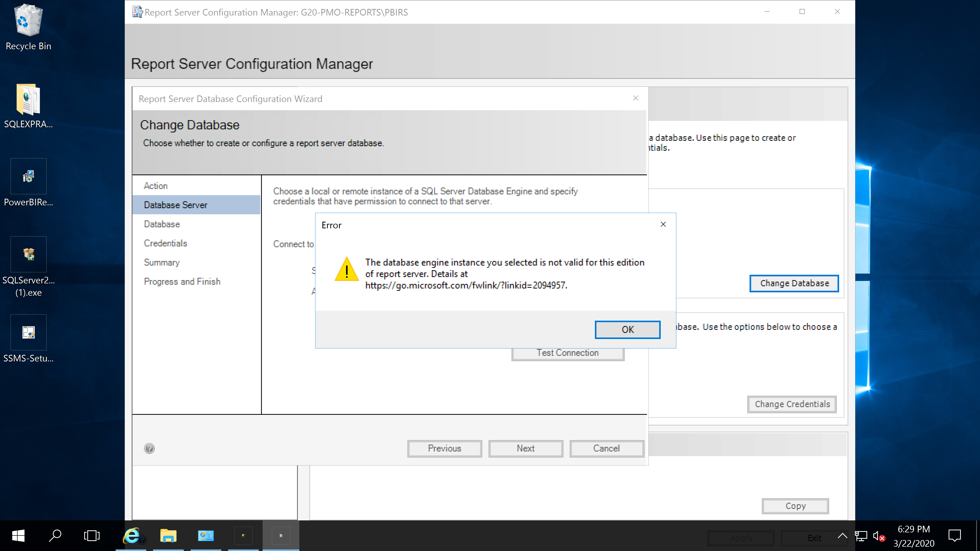980x551 pixels.
Task: Click the Change Credentials button
Action: coord(792,404)
